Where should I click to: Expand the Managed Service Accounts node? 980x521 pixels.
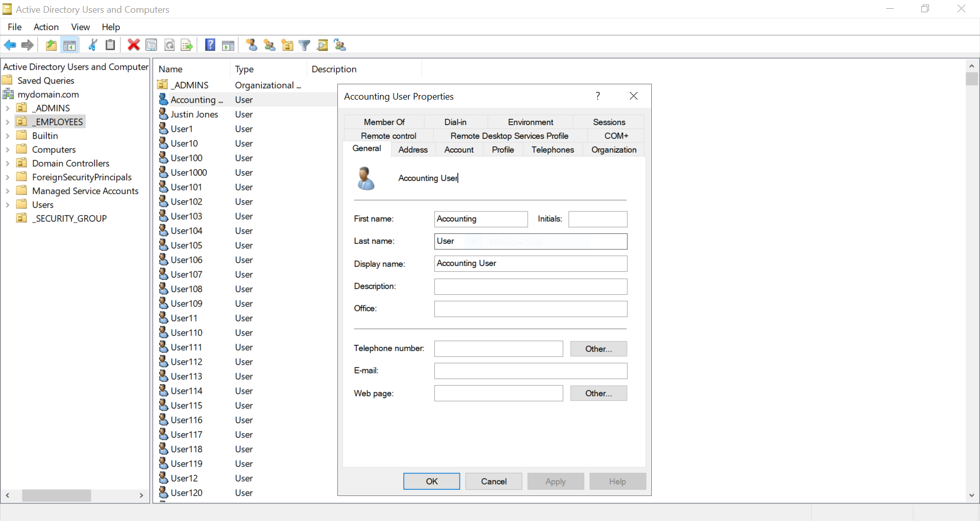pos(8,191)
